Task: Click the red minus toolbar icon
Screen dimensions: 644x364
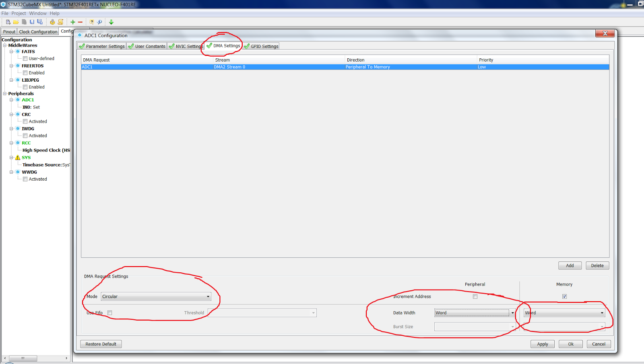Action: point(80,22)
